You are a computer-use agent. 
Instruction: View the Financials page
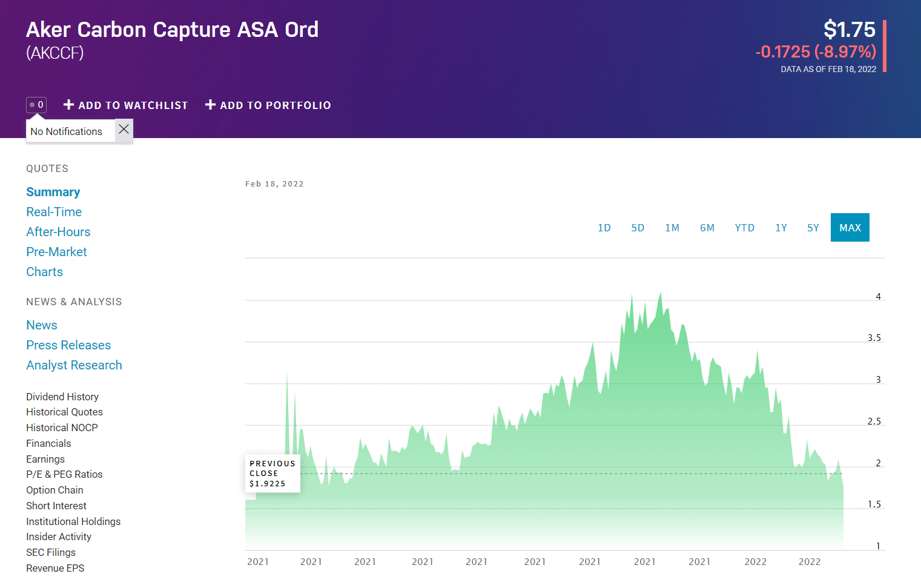pos(48,443)
